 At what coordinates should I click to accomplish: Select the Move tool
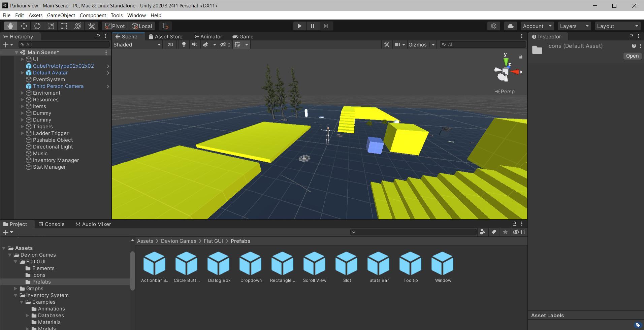tap(24, 26)
